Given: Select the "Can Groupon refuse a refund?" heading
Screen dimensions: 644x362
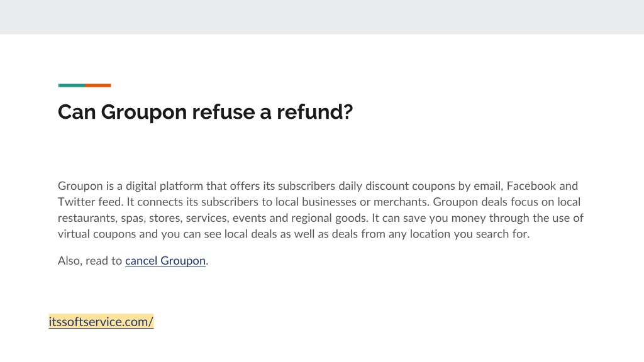Looking at the screenshot, I should (x=206, y=112).
